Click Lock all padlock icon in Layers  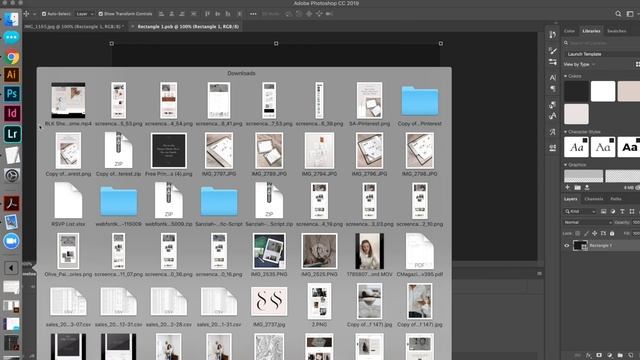(x=612, y=233)
